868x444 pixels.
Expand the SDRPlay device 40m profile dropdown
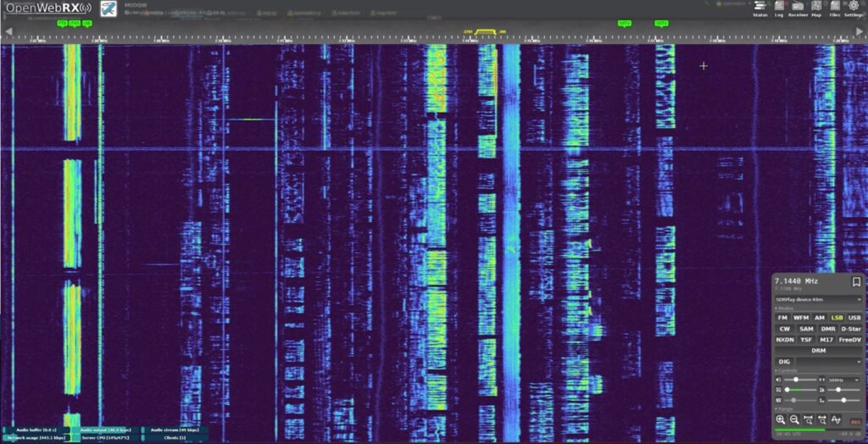pos(818,299)
